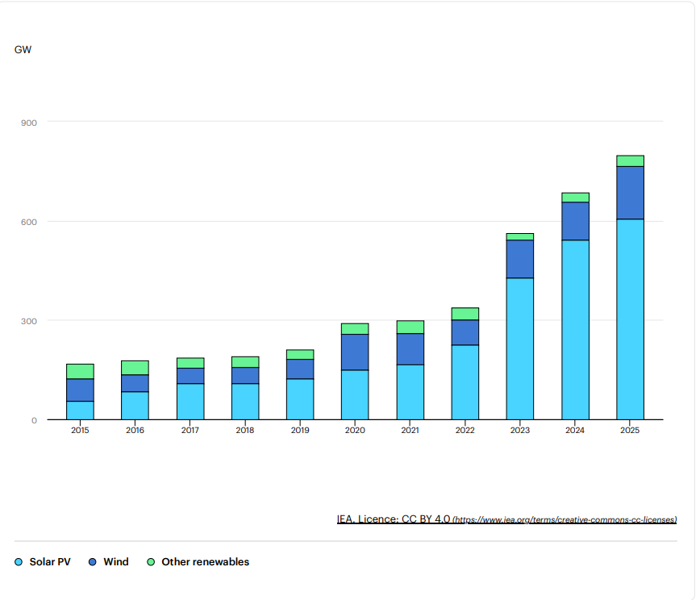Viewport: 700px width, 600px height.
Task: Click the GW axis unit label
Action: [x=23, y=49]
